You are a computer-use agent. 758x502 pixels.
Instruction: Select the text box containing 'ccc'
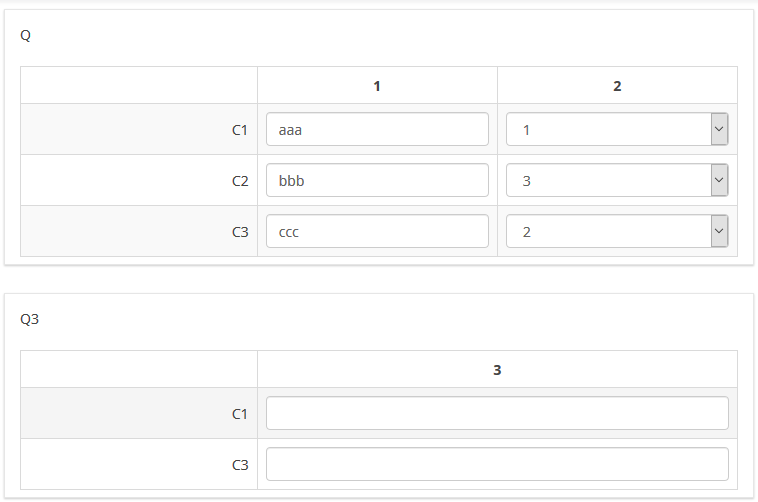tap(376, 231)
